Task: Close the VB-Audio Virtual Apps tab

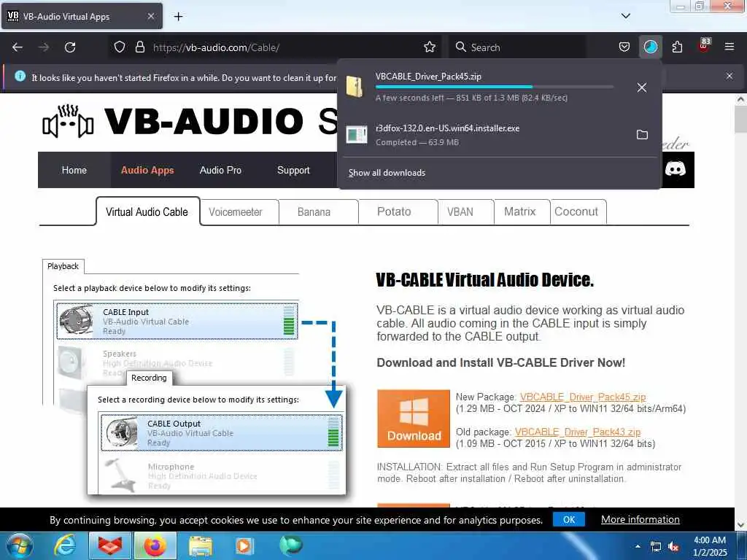Action: [x=150, y=16]
